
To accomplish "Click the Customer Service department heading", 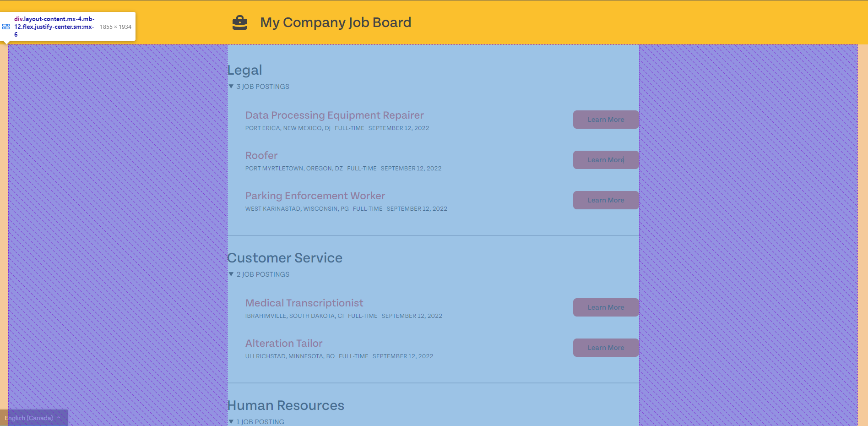I will click(285, 258).
